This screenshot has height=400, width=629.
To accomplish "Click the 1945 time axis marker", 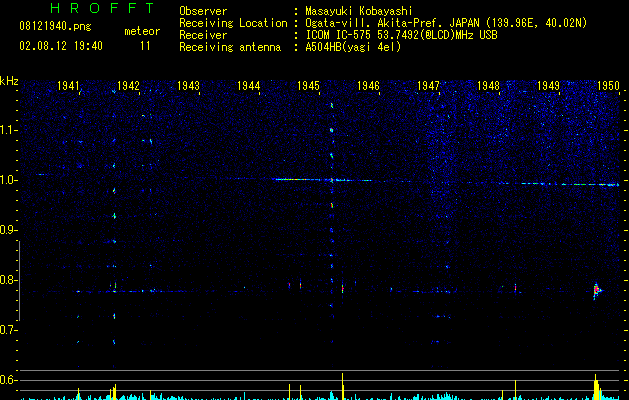I will (308, 85).
